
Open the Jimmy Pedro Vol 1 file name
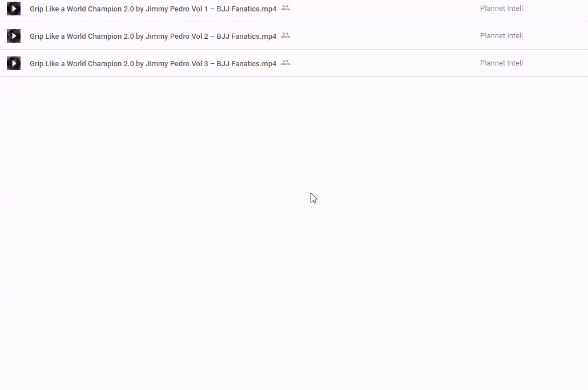point(152,9)
